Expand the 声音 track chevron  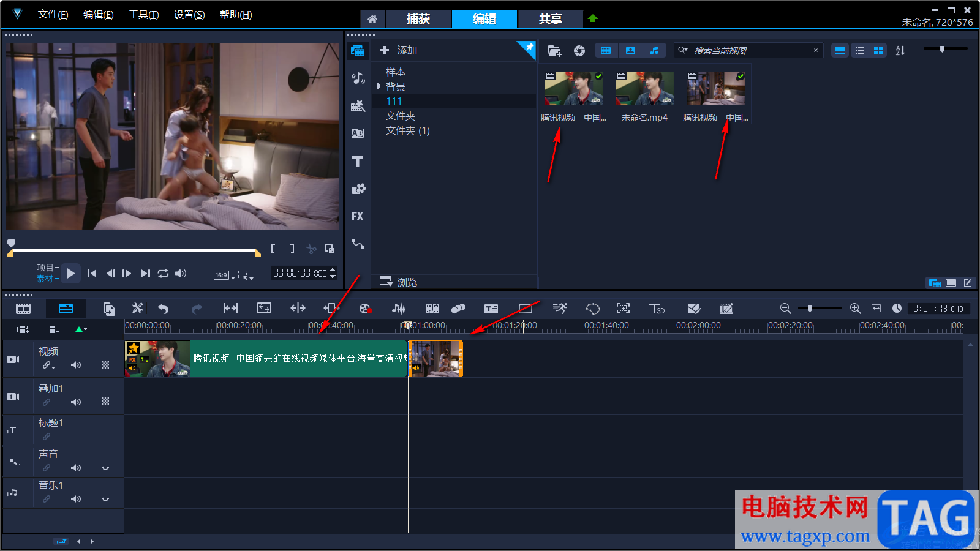[x=105, y=468]
